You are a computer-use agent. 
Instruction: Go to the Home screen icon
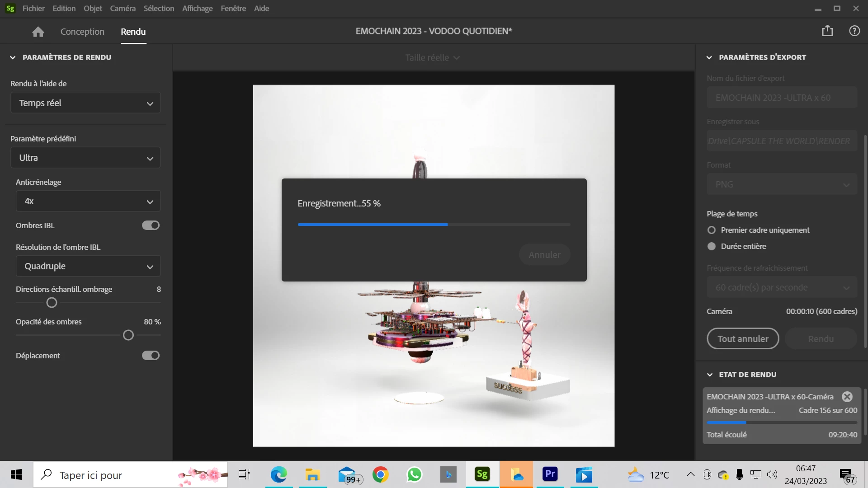(38, 32)
